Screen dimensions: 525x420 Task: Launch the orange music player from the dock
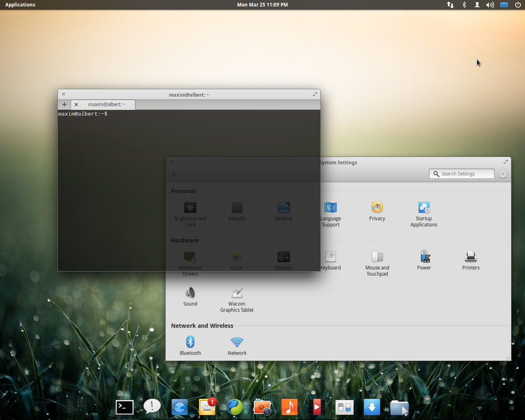click(290, 407)
